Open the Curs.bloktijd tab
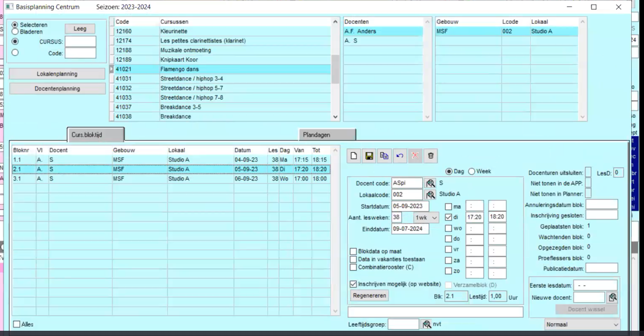 pyautogui.click(x=95, y=135)
